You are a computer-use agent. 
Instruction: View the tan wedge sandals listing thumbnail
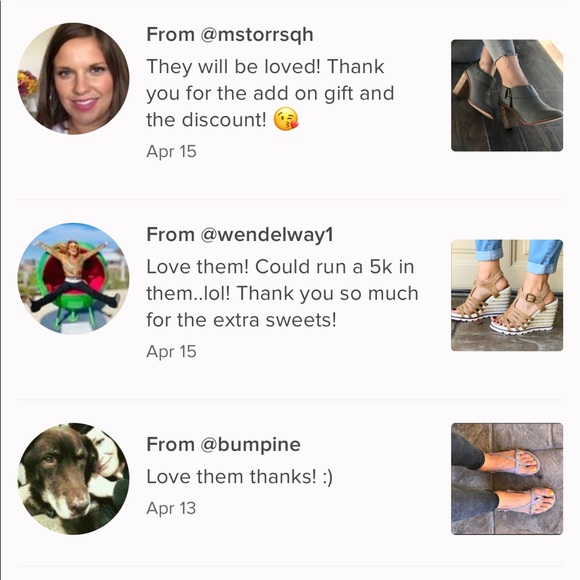tap(507, 295)
